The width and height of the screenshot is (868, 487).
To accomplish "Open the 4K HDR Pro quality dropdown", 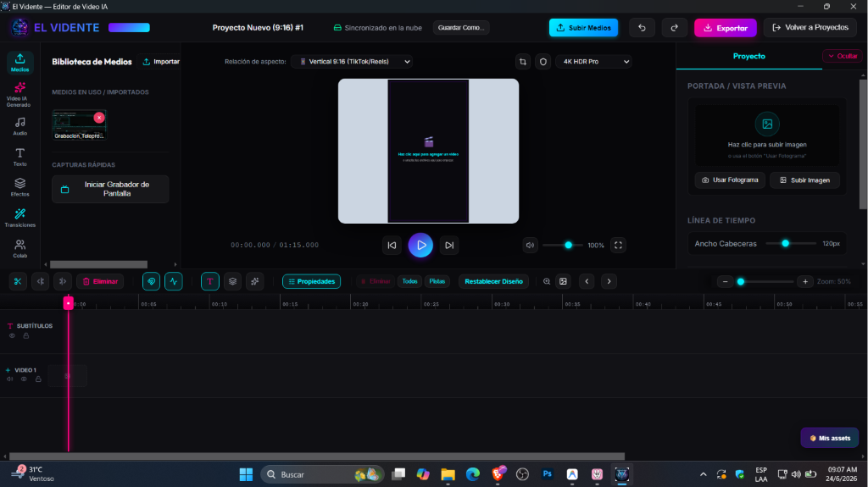I will click(x=593, y=62).
